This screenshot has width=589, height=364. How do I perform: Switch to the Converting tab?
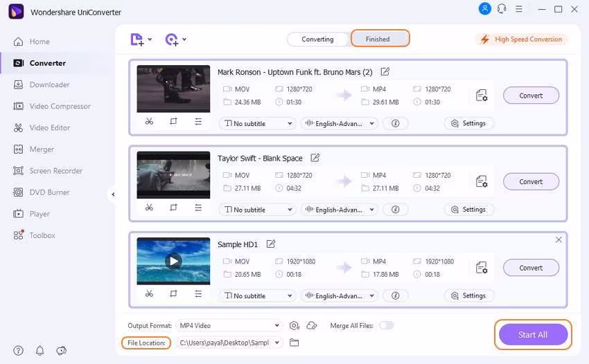317,39
